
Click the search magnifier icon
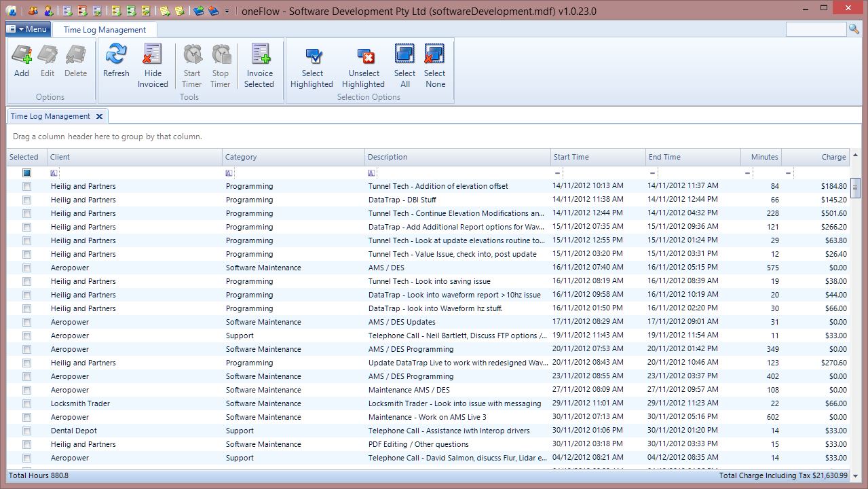pyautogui.click(x=854, y=29)
